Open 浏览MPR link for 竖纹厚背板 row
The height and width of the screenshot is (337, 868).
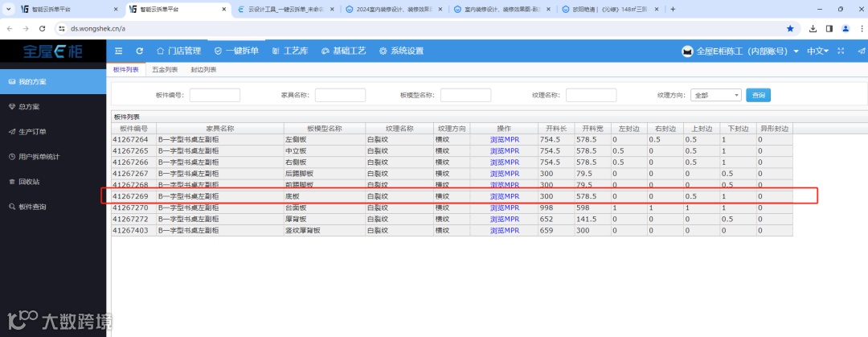504,231
